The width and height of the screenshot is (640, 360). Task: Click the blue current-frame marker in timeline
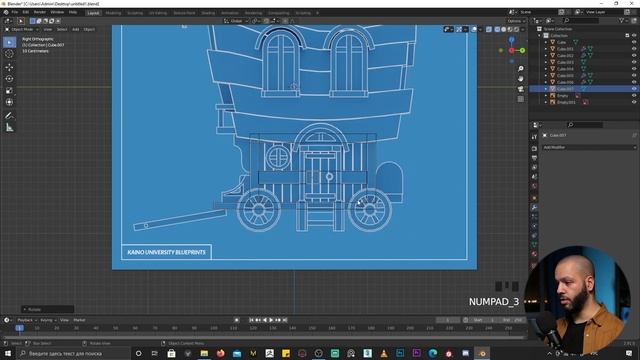tap(19, 328)
